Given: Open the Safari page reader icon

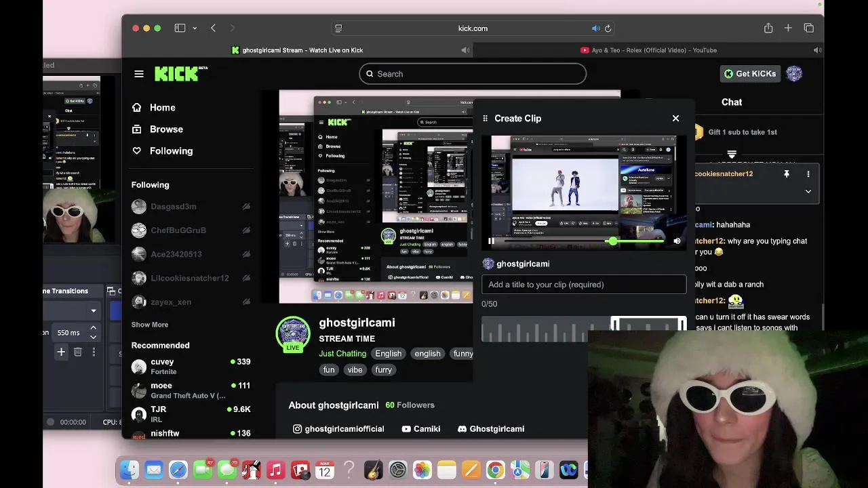Looking at the screenshot, I should 338,28.
